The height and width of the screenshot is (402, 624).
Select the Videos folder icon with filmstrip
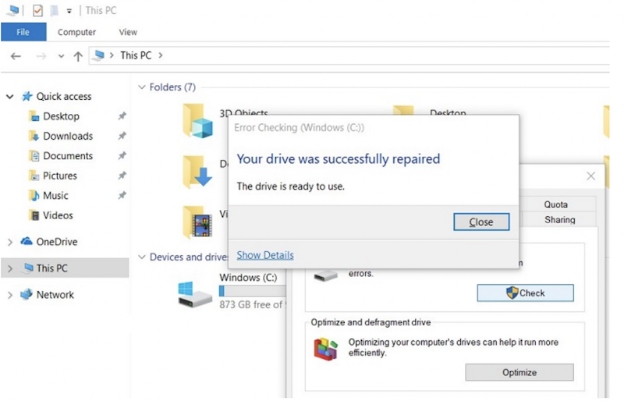197,221
